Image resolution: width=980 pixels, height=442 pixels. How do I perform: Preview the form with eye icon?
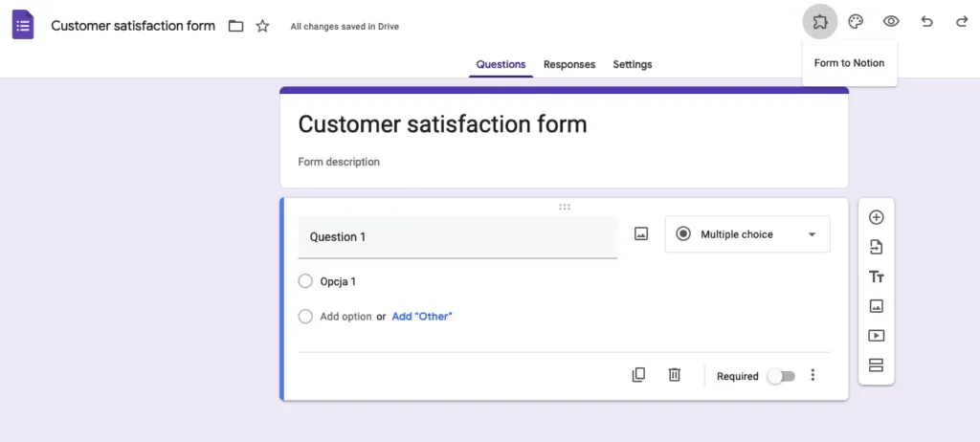tap(891, 22)
